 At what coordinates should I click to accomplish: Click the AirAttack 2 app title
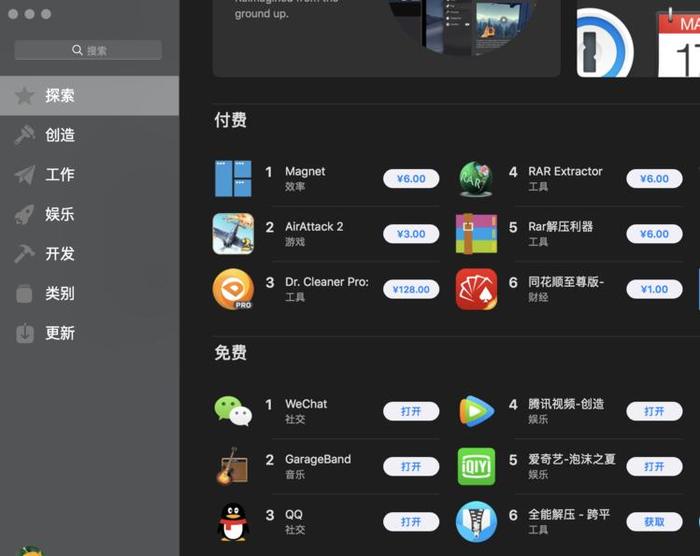point(314,227)
